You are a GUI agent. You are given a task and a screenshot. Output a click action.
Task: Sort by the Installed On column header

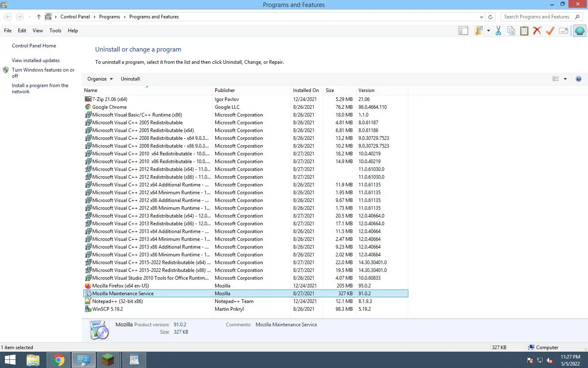coord(307,90)
